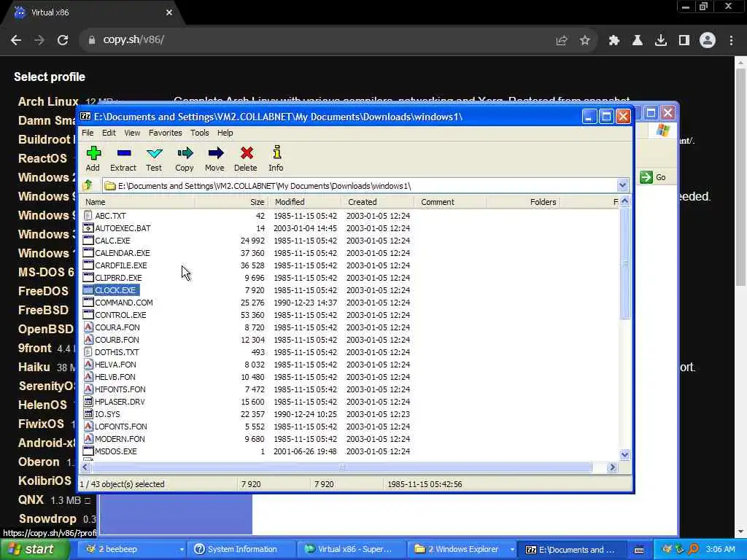747x560 pixels.
Task: Select the DOTHIS.TXT file icon
Action: (x=88, y=351)
